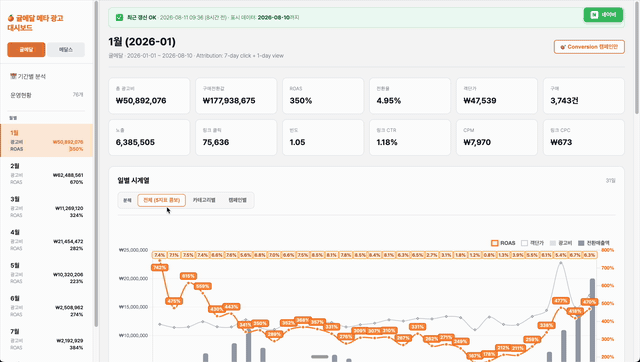The image size is (640, 362).
Task: Click the ₩50,892,076 total ad spend card
Action: [x=149, y=96]
